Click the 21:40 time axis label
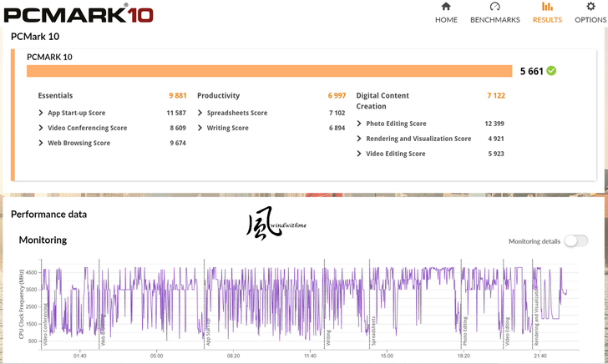608x364 pixels. (x=540, y=356)
